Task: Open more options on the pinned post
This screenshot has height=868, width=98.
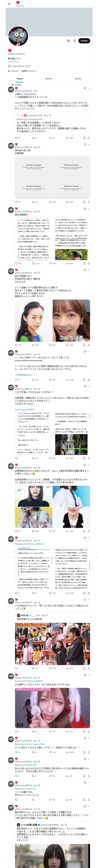Action: click(x=89, y=88)
